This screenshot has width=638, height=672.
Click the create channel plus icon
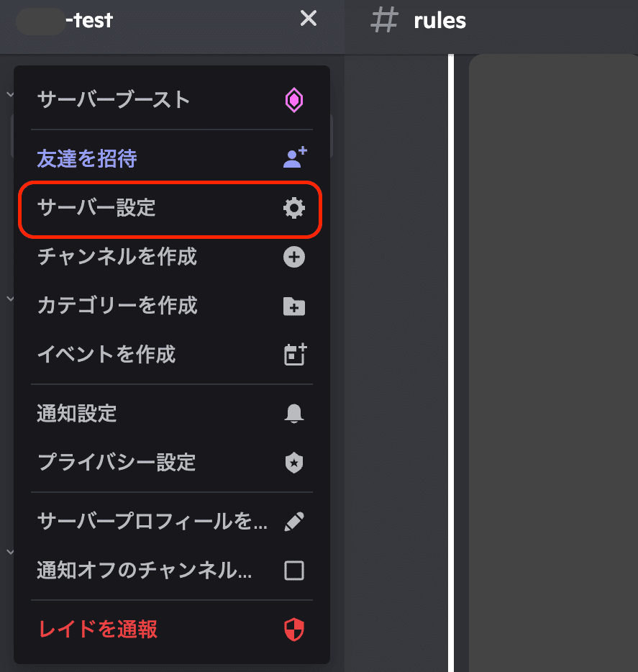(x=293, y=257)
